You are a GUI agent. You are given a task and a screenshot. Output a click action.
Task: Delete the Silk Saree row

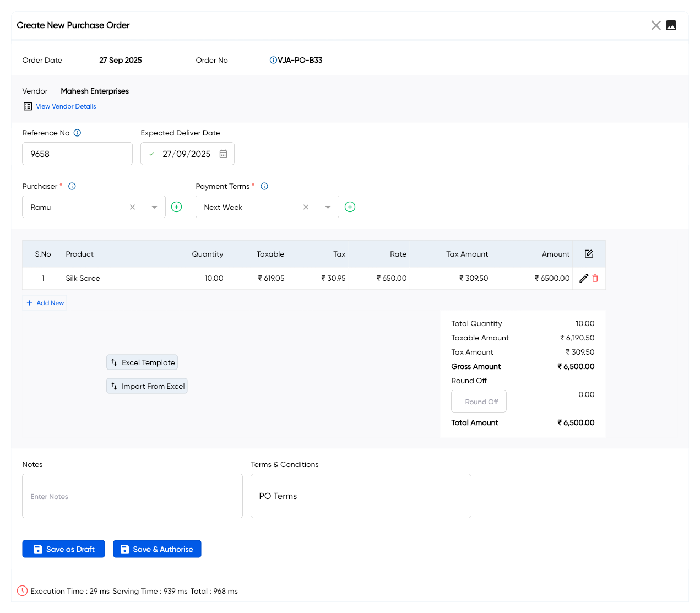pyautogui.click(x=595, y=278)
